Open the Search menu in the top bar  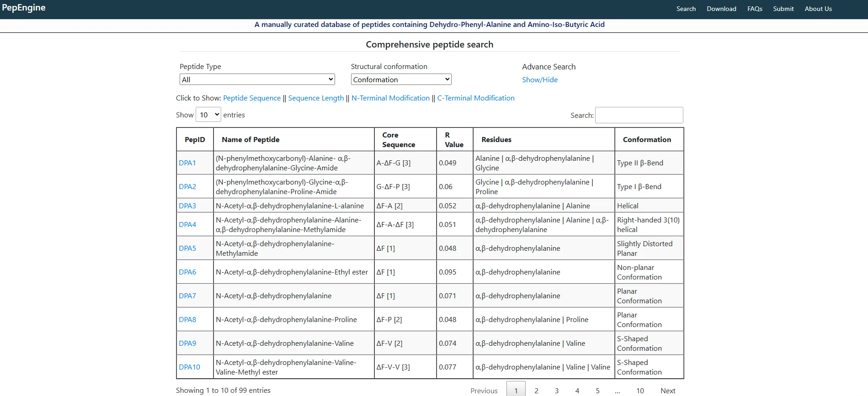click(x=686, y=9)
